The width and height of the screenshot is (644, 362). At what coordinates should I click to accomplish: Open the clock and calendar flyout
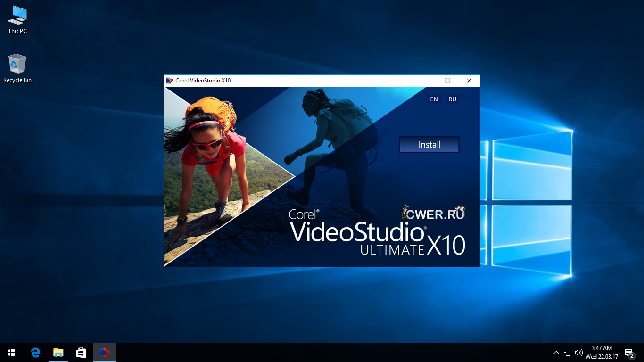pos(602,353)
